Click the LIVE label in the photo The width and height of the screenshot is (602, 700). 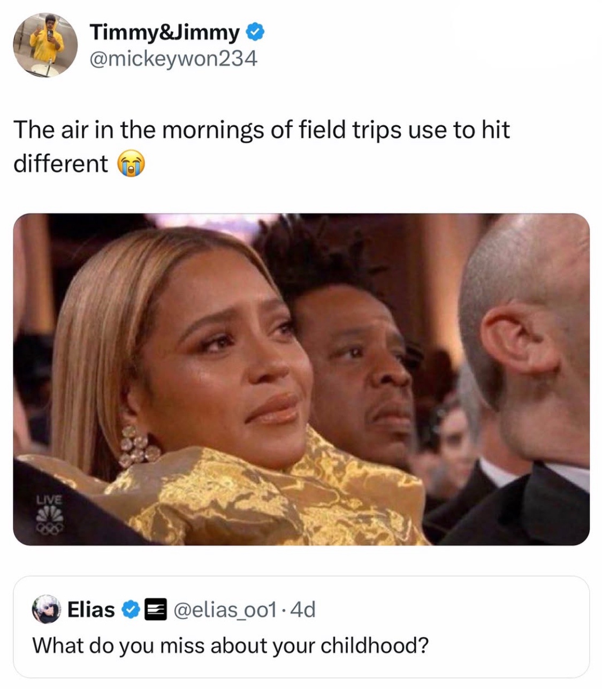click(x=49, y=499)
